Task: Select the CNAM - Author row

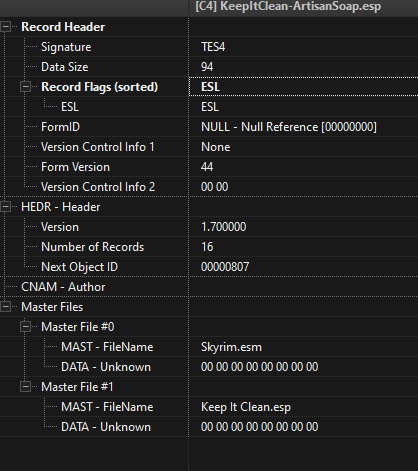Action: 209,287
